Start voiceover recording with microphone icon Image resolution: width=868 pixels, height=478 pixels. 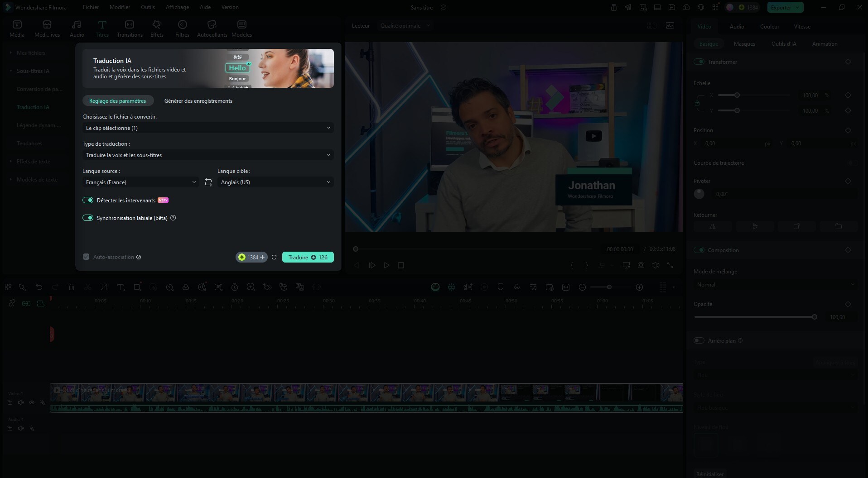tap(517, 287)
